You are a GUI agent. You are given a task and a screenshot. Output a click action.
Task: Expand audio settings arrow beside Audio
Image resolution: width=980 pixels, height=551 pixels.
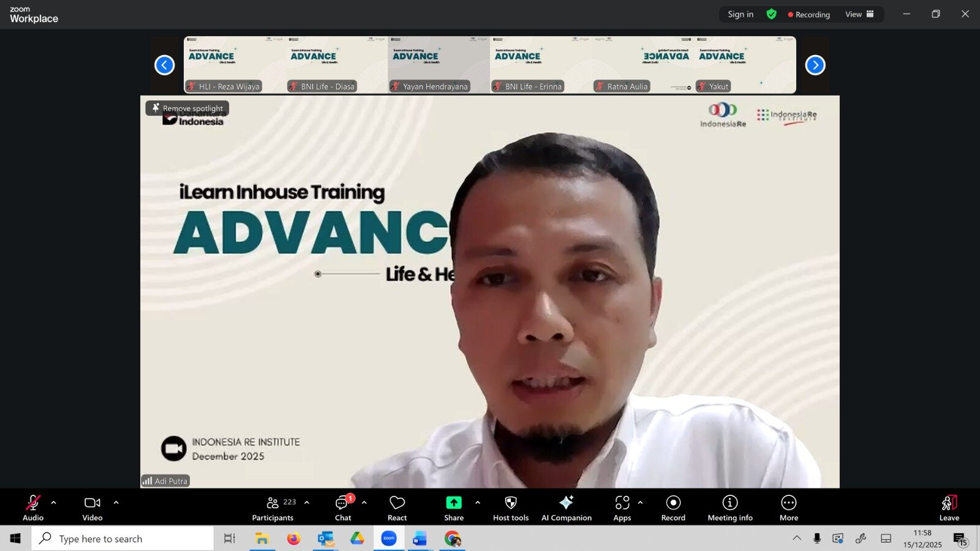(54, 503)
